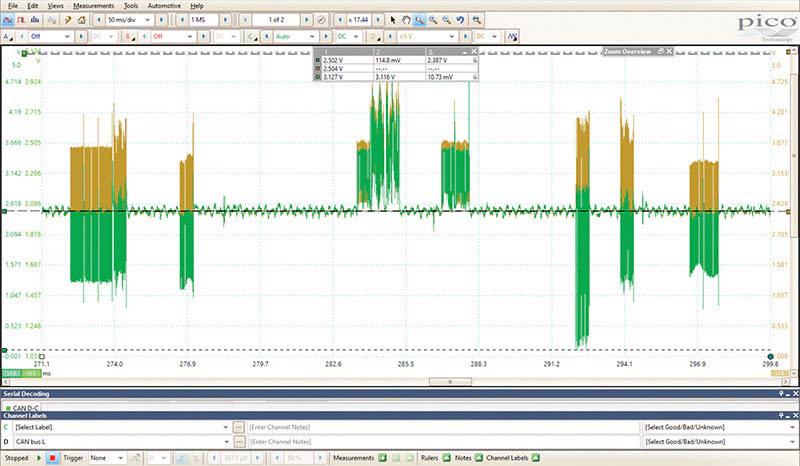Decrease zoom factor x 17.44
The image size is (800, 466).
point(340,20)
